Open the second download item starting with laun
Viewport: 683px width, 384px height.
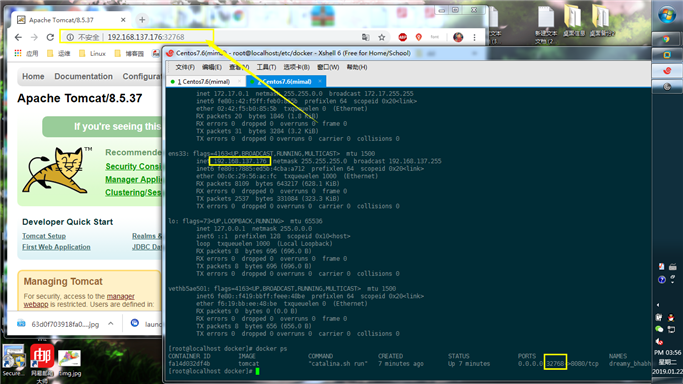(146, 324)
